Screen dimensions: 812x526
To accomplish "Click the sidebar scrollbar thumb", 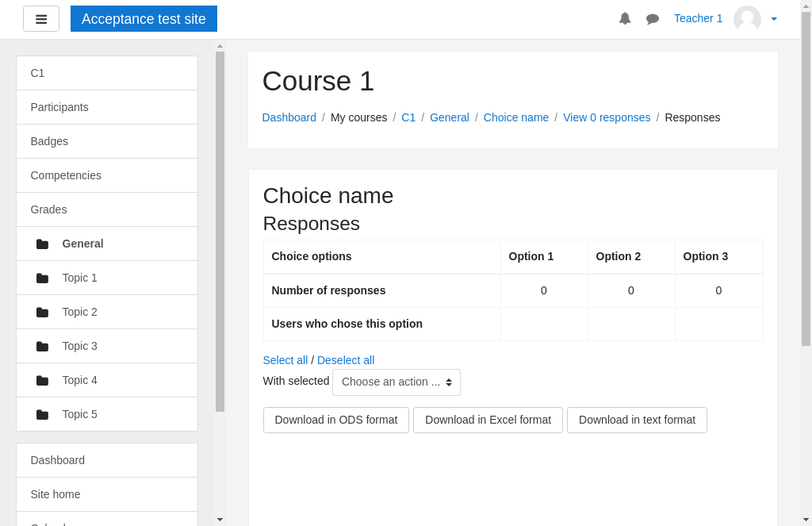I will click(220, 232).
